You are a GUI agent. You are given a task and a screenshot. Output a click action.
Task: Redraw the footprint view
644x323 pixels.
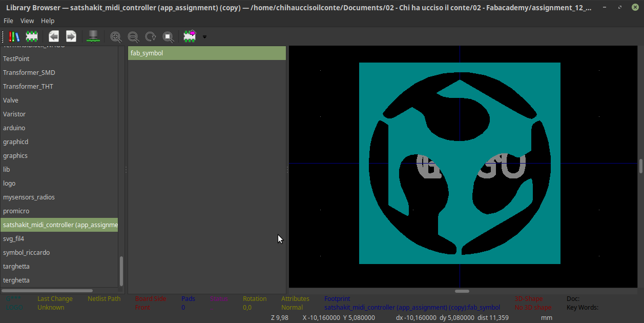point(151,36)
